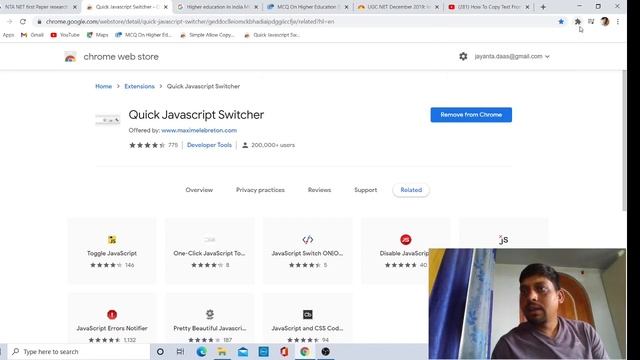This screenshot has height=360, width=640.
Task: Reload the current page
Action: [x=23, y=22]
